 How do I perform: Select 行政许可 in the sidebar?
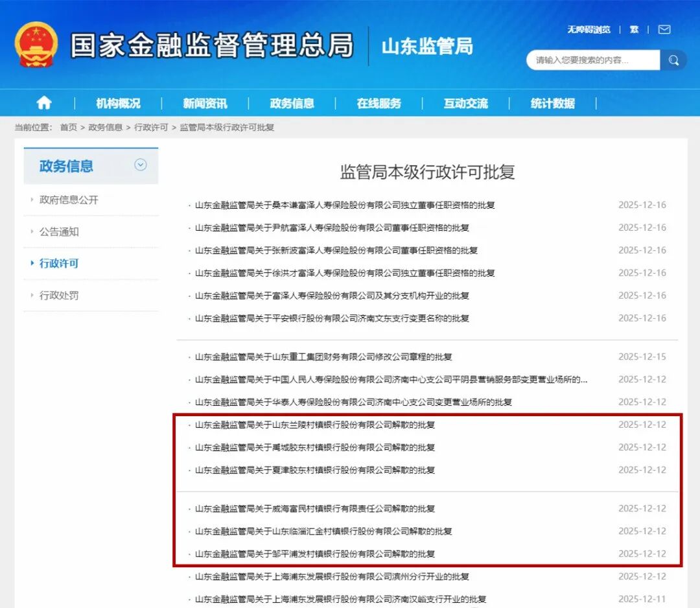click(60, 263)
